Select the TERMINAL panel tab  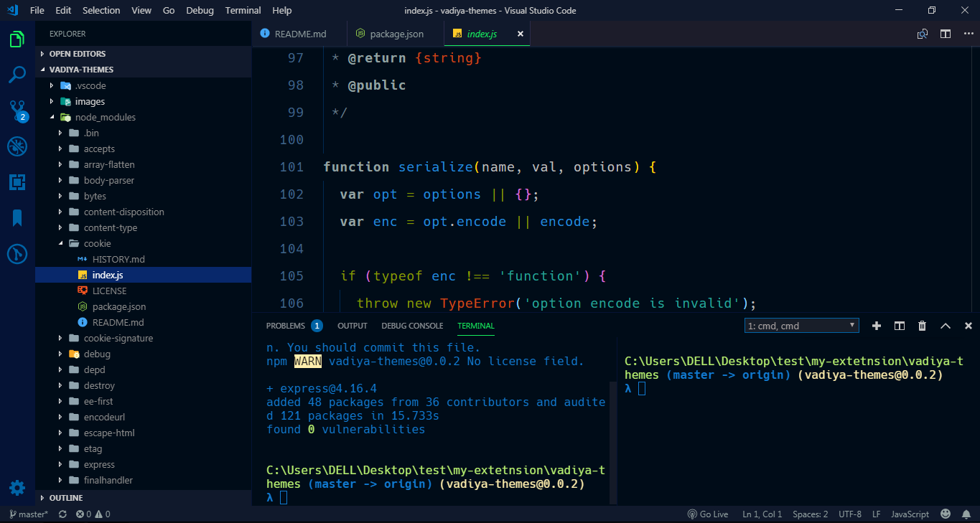(x=476, y=326)
